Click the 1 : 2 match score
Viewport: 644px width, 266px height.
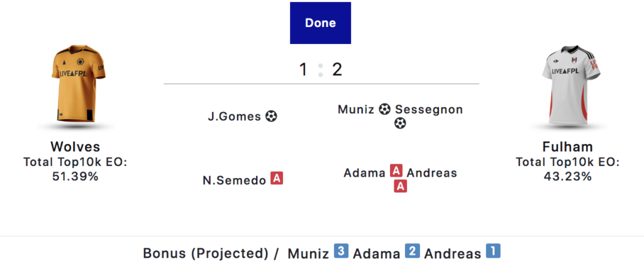click(x=321, y=69)
